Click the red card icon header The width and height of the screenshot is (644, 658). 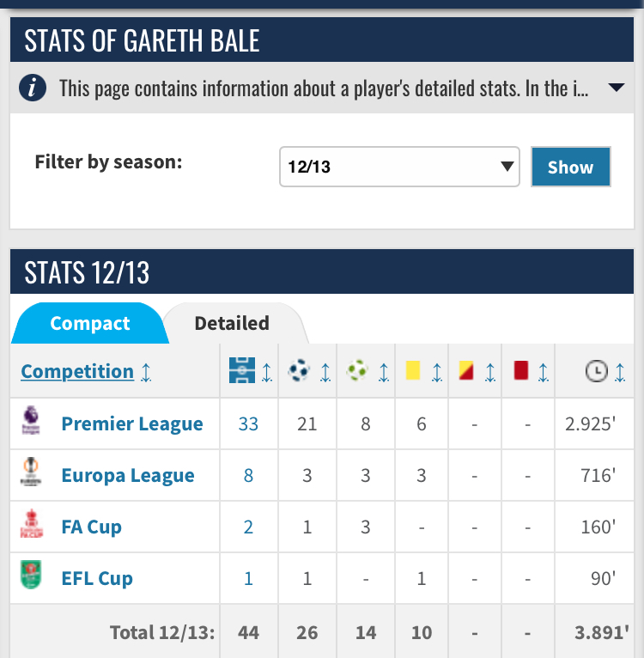tap(520, 370)
